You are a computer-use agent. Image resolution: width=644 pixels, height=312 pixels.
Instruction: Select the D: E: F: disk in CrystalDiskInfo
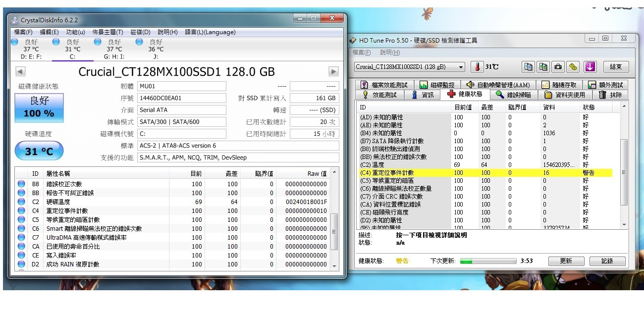click(31, 49)
